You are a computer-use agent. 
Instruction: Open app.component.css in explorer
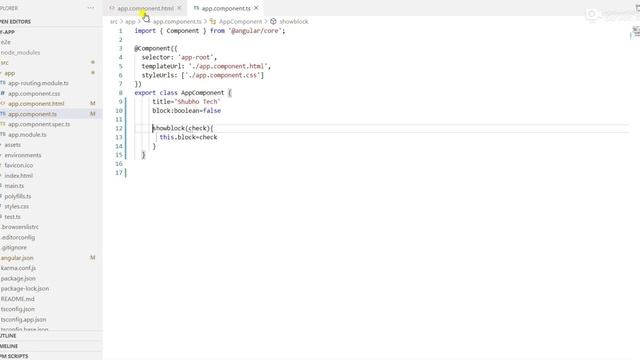(34, 93)
